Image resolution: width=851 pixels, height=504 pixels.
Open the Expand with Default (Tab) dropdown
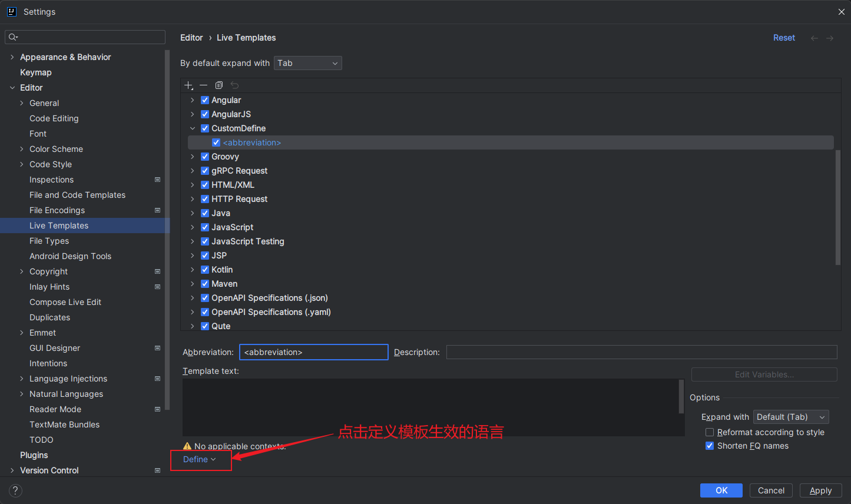tap(791, 417)
